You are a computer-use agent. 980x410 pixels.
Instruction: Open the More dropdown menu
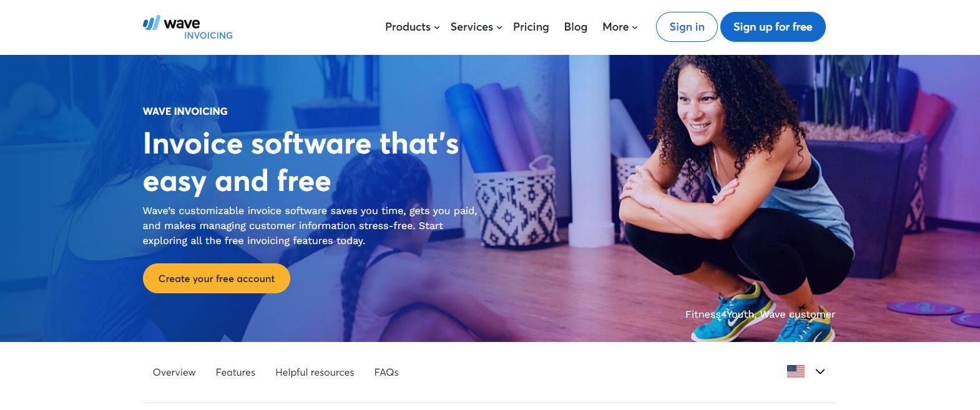pyautogui.click(x=620, y=27)
